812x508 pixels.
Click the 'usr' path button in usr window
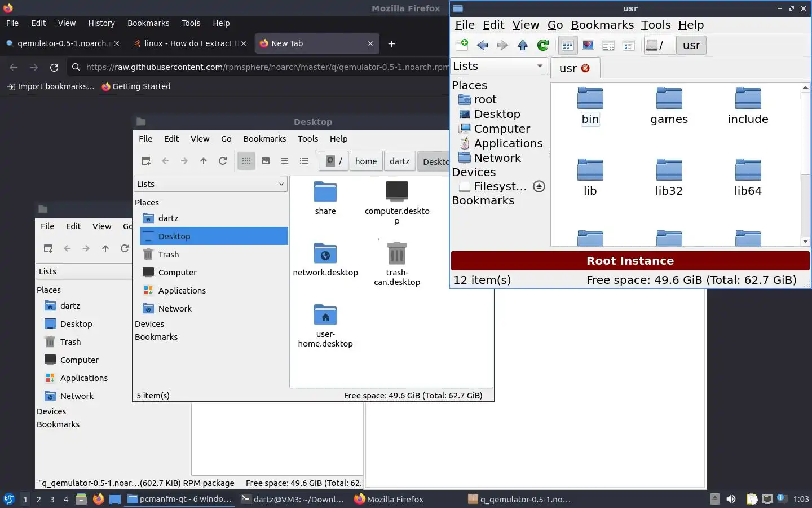tap(691, 45)
